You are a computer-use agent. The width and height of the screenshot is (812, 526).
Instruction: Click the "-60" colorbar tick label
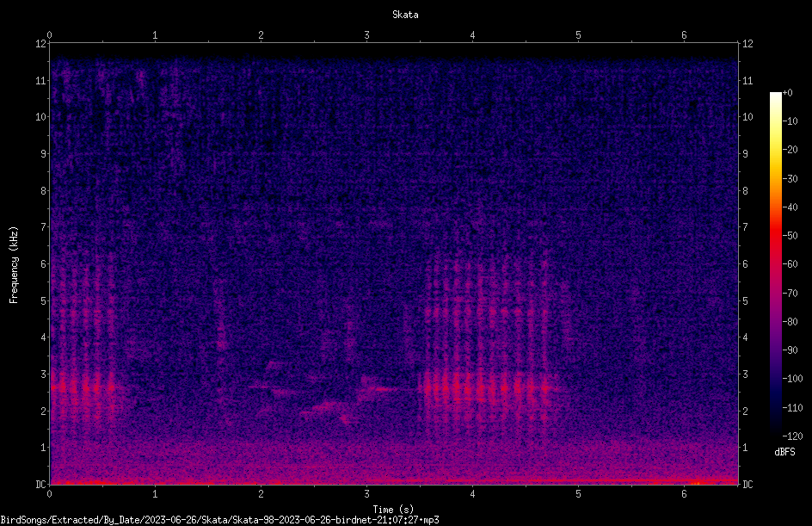790,264
